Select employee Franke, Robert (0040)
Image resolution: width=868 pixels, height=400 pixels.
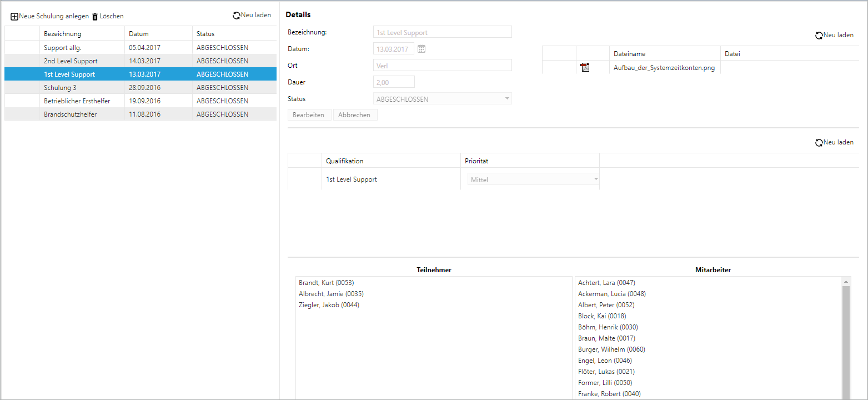[609, 394]
